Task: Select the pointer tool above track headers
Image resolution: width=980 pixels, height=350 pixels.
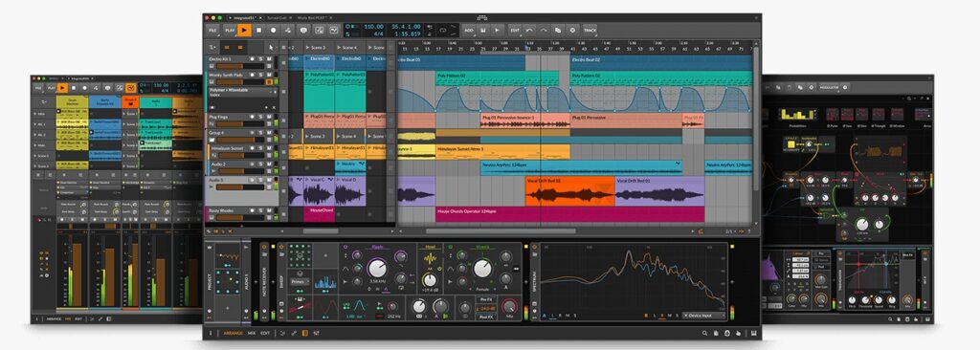Action: coord(271,48)
